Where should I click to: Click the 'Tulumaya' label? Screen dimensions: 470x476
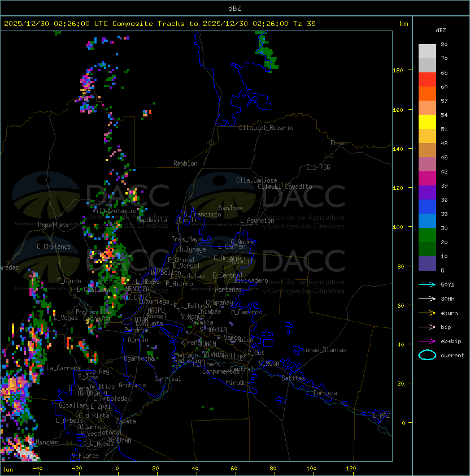pyautogui.click(x=193, y=249)
